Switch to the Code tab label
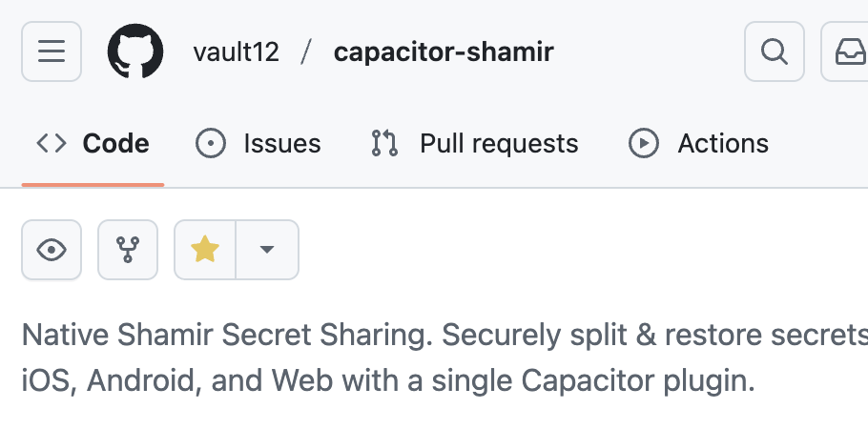 pyautogui.click(x=115, y=144)
